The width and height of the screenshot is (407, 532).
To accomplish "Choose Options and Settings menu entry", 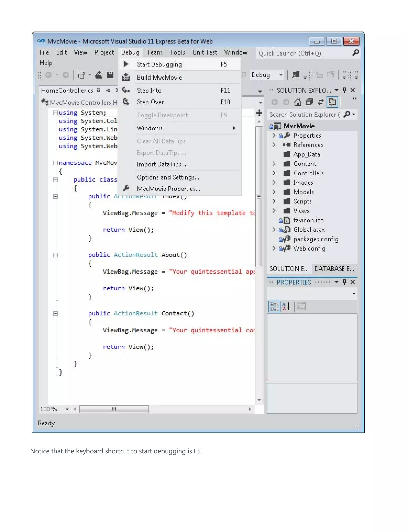I will [180, 177].
